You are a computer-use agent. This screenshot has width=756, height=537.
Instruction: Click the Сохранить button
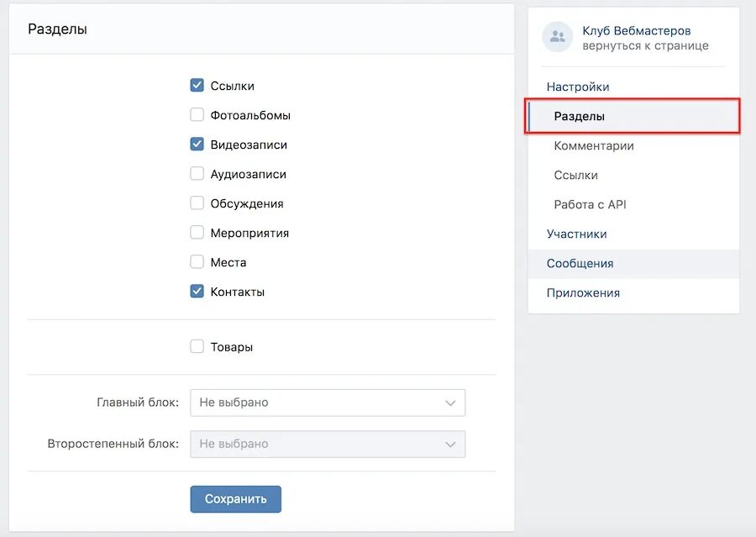tap(235, 498)
